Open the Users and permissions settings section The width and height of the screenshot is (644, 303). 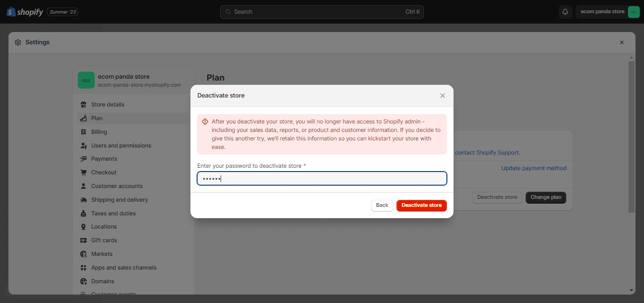(121, 145)
